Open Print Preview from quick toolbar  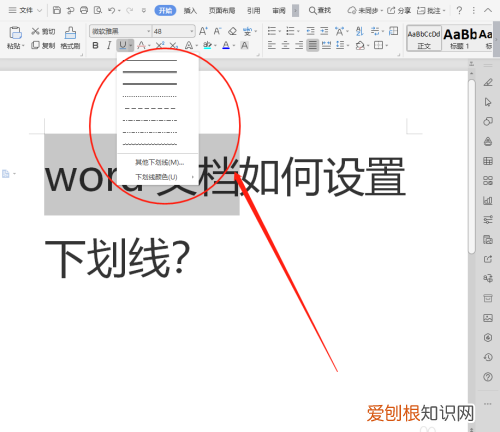[98, 10]
